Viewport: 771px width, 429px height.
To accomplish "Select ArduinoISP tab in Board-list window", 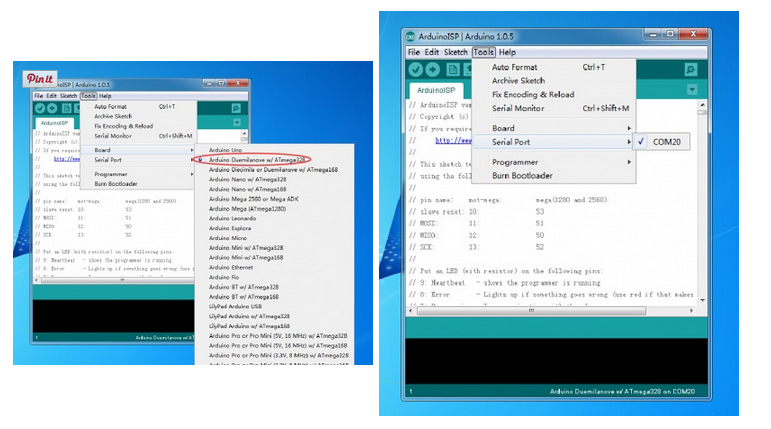I will [x=54, y=123].
